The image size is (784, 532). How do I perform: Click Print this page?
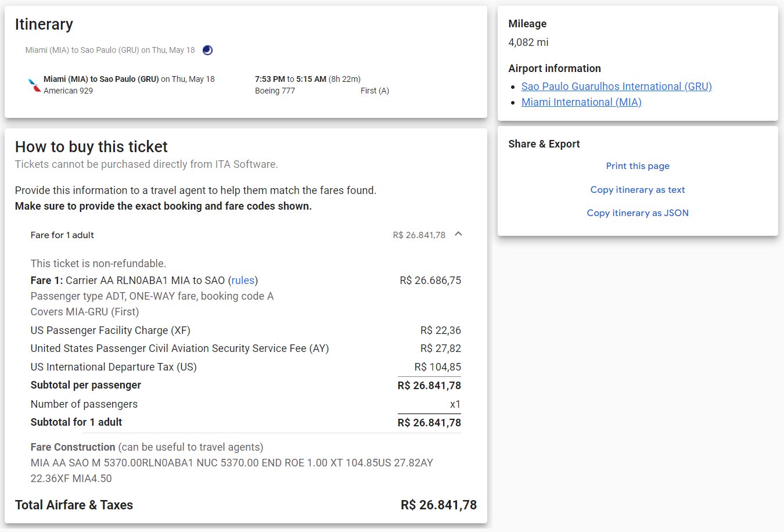click(638, 166)
